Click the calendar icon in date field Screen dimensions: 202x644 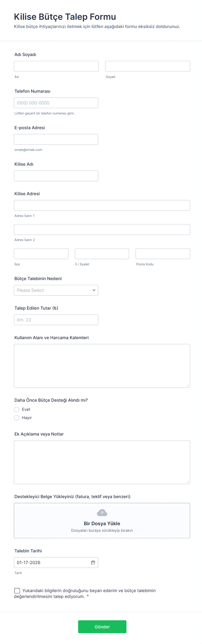coord(93,562)
